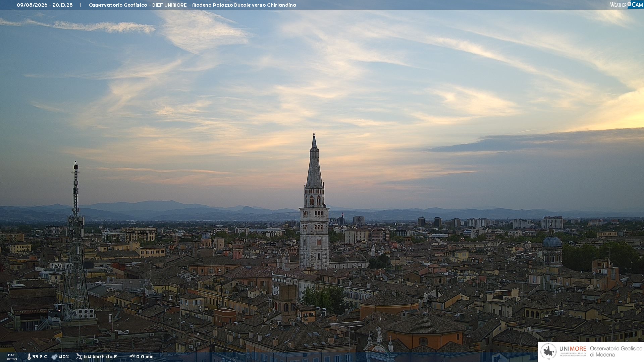Viewport: 644px width, 362px height.
Task: Click the 33.2 C temperature reading
Action: [40, 357]
